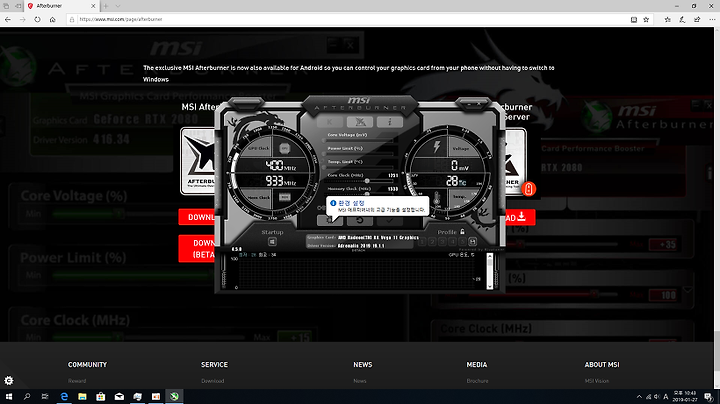The height and width of the screenshot is (404, 720).
Task: Add page to favorites star icon
Action: [x=646, y=19]
